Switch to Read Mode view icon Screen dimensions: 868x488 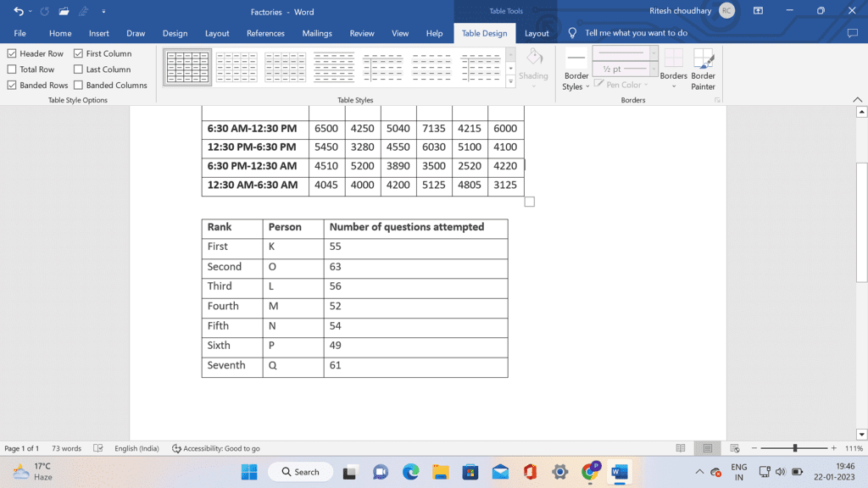tap(681, 448)
